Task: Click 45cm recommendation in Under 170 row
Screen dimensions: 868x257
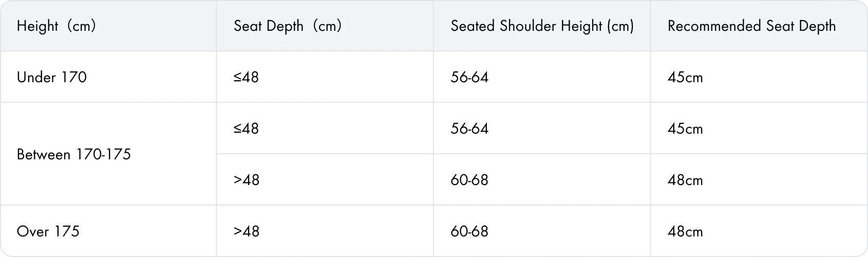Action: coord(685,77)
